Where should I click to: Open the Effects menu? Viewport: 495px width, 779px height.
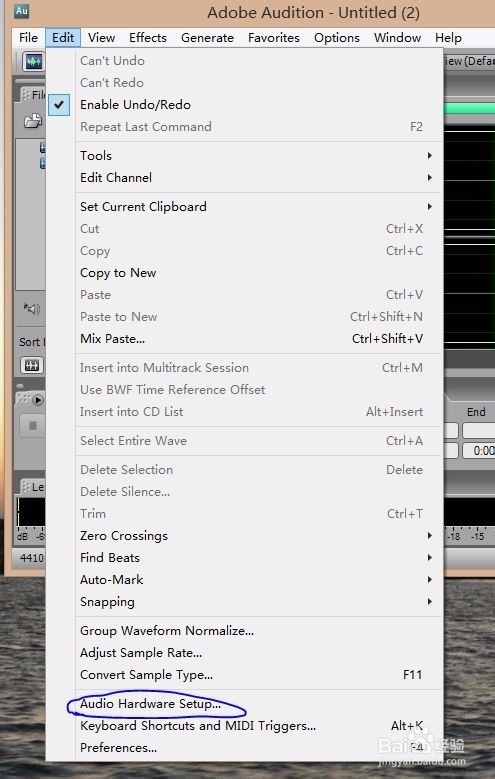(148, 38)
